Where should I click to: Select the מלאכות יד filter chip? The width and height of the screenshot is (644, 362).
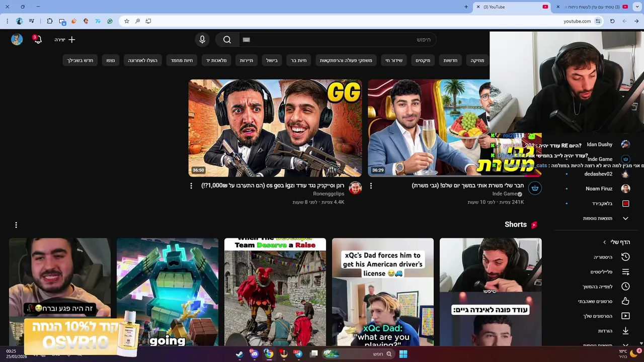(216, 60)
